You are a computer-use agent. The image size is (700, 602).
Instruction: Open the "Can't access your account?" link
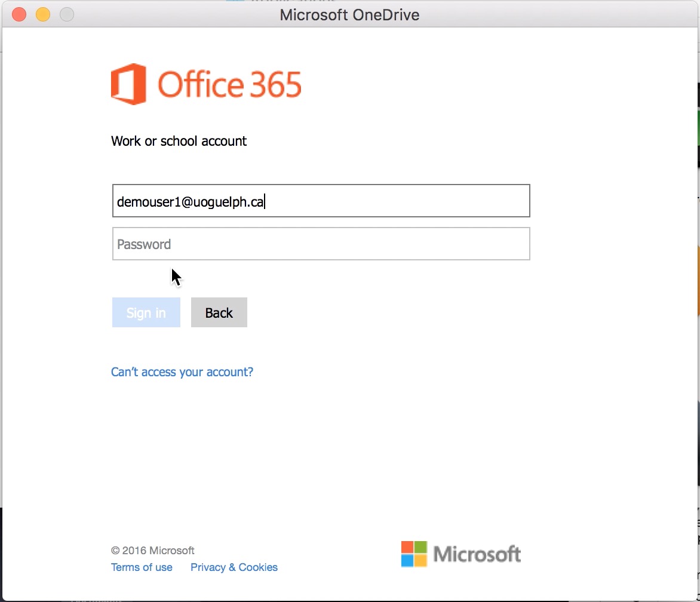[x=182, y=371]
